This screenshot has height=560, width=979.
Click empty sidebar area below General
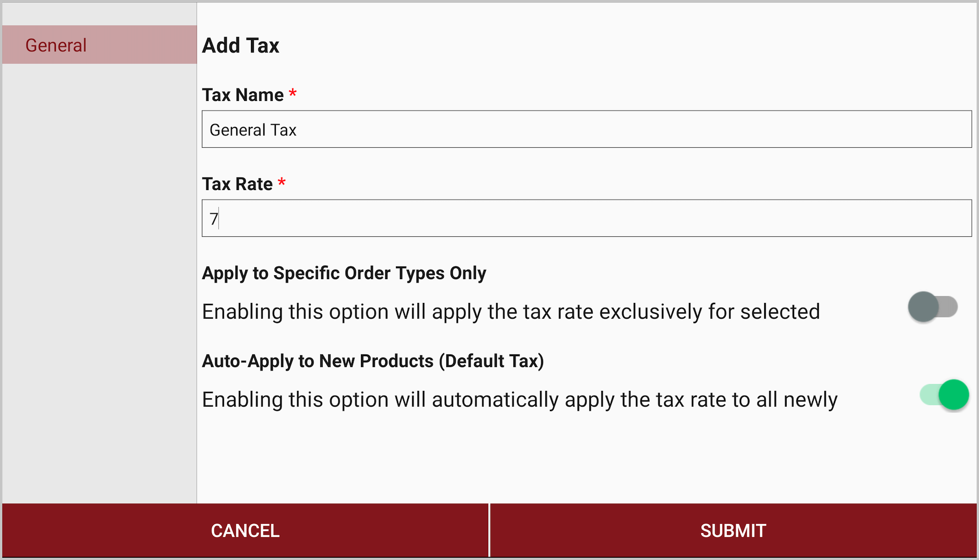(x=99, y=282)
